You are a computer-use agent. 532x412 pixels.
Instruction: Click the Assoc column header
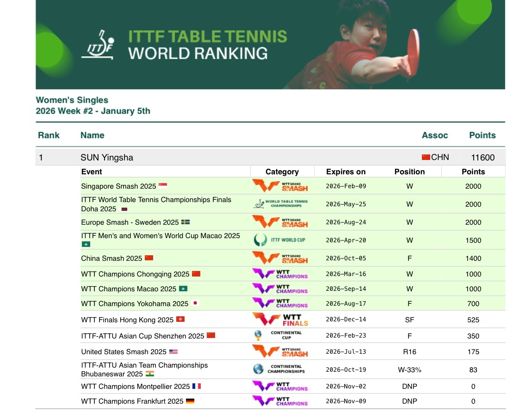point(435,135)
